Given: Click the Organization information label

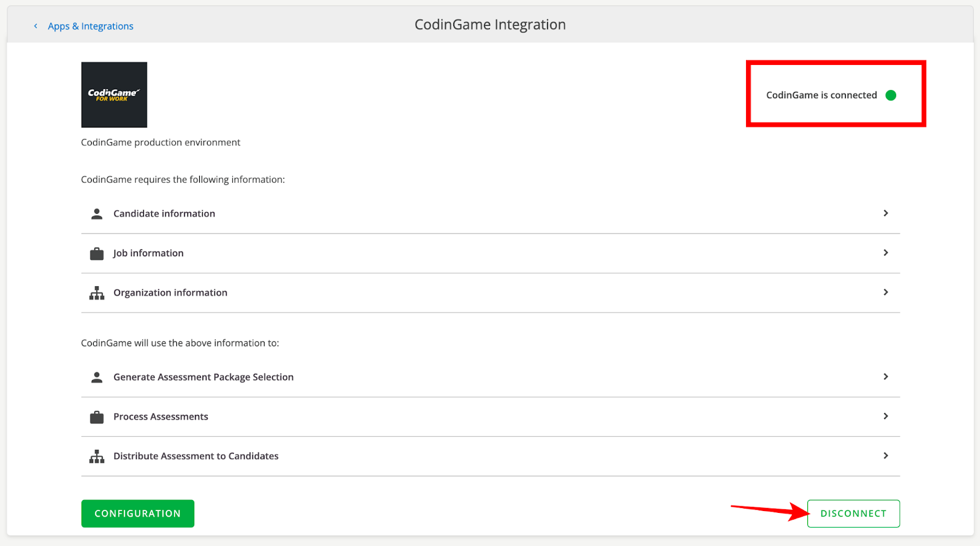Looking at the screenshot, I should click(x=170, y=292).
